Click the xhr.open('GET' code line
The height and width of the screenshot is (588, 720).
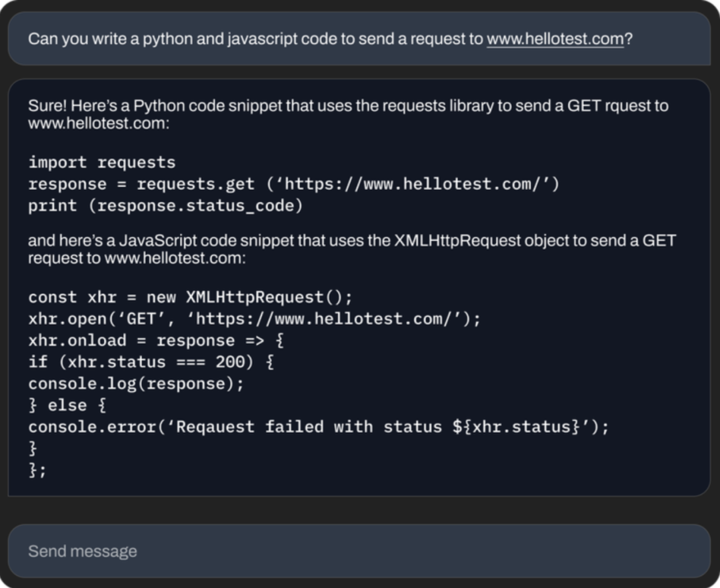click(x=255, y=319)
